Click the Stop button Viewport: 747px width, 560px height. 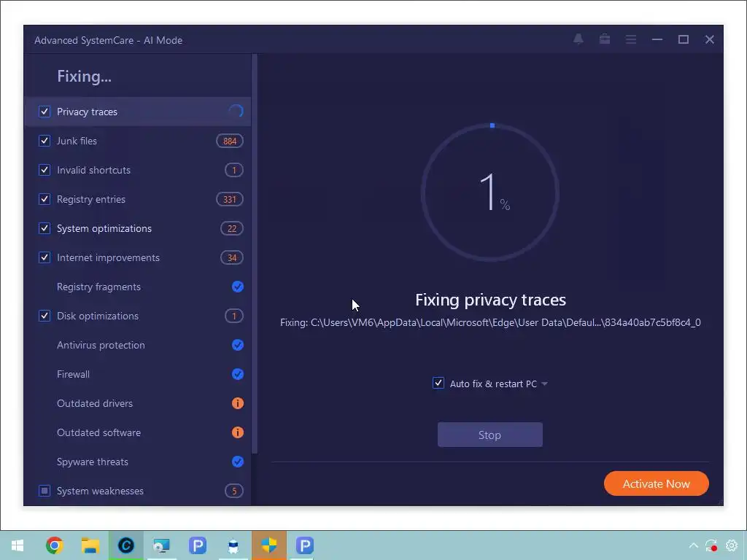489,435
